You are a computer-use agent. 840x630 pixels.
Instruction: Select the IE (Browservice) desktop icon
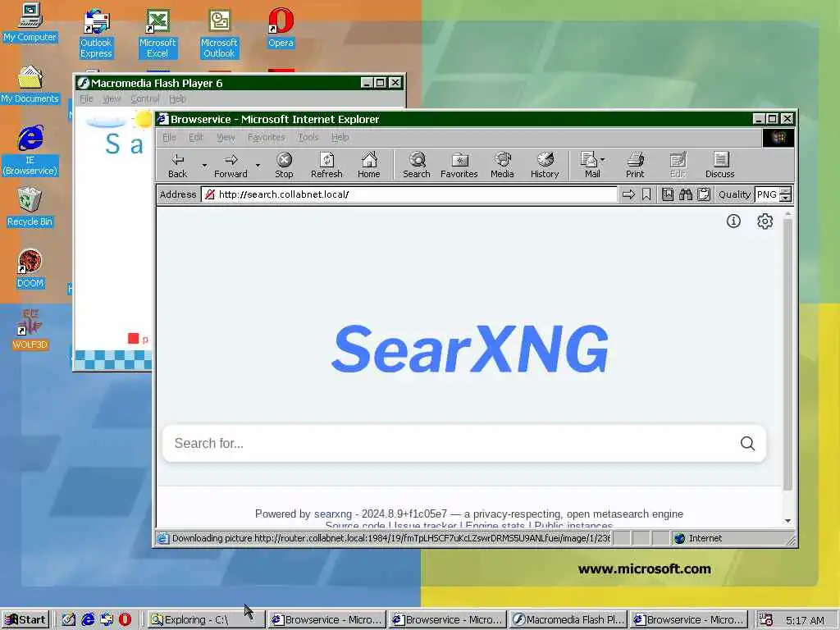[x=30, y=151]
